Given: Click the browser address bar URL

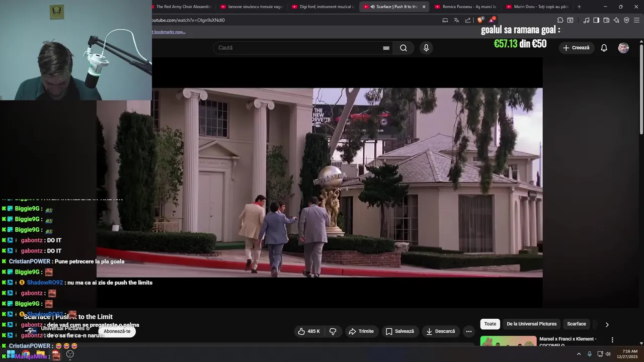Looking at the screenshot, I should pos(188,20).
